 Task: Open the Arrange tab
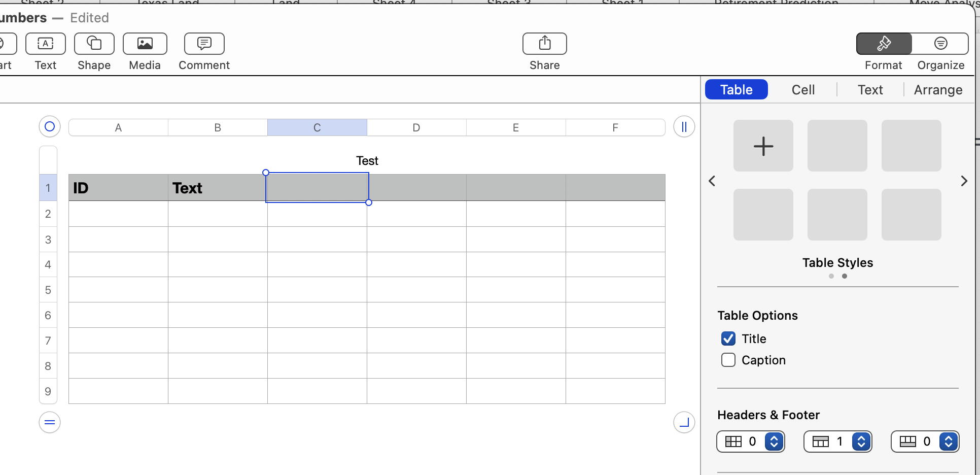point(938,89)
